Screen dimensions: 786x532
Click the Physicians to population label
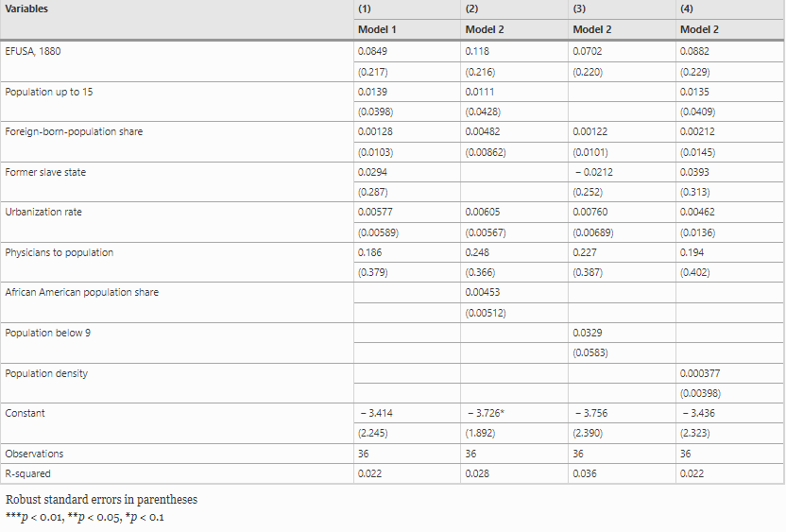click(60, 252)
